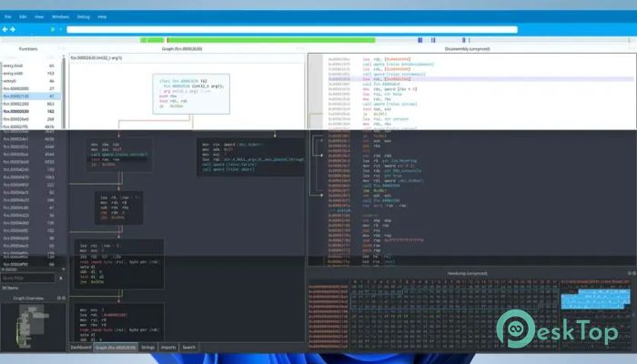Select the bold function row with size 162
The width and height of the screenshot is (637, 364).
[31, 111]
